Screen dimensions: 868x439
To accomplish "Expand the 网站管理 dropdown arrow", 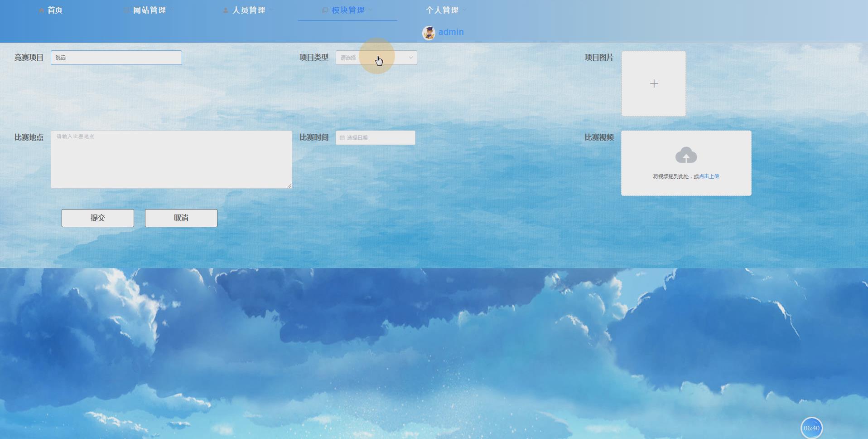I will click(x=171, y=10).
